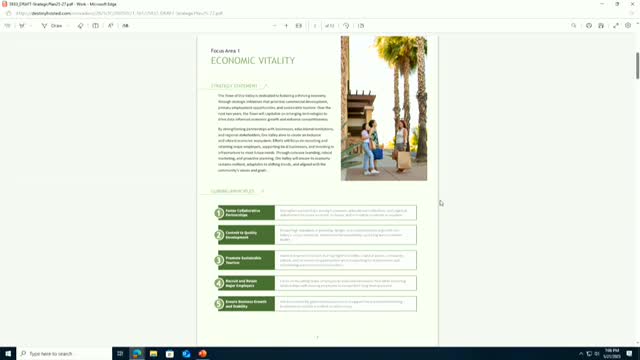Viewport: 640px width, 360px height.
Task: Expand the Highlight color dropdown arrow
Action: click(31, 26)
